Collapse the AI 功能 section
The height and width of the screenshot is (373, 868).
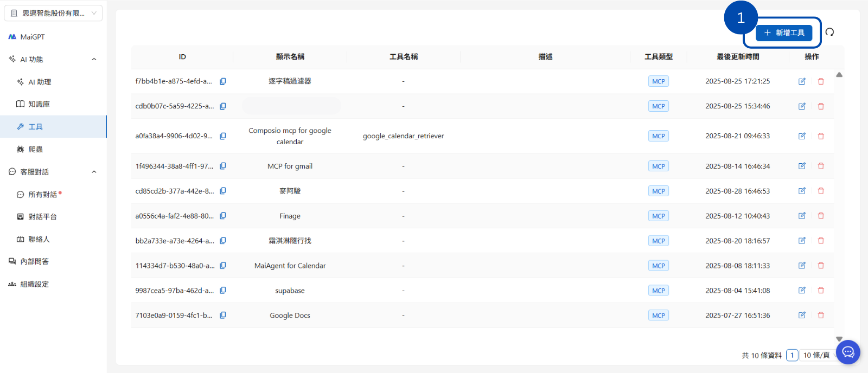click(94, 59)
